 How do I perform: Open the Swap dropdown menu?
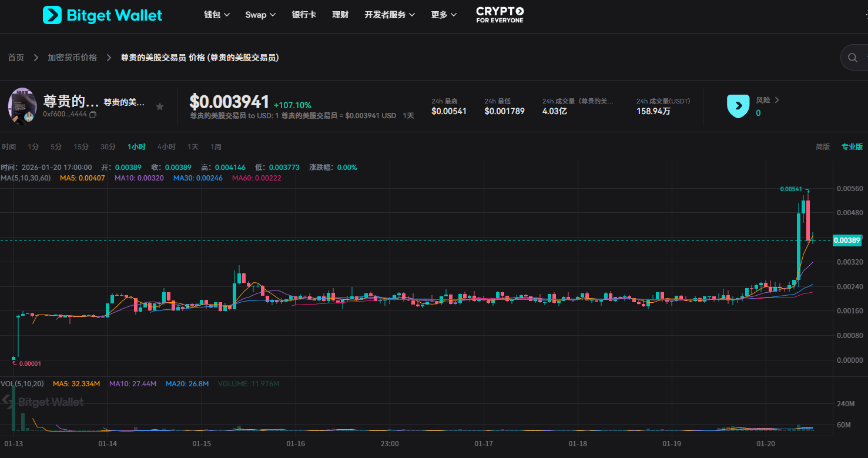(260, 15)
